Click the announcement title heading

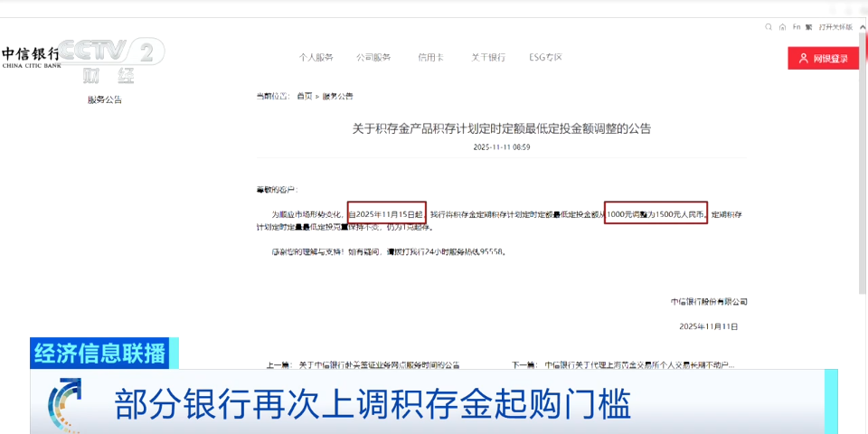coord(501,128)
